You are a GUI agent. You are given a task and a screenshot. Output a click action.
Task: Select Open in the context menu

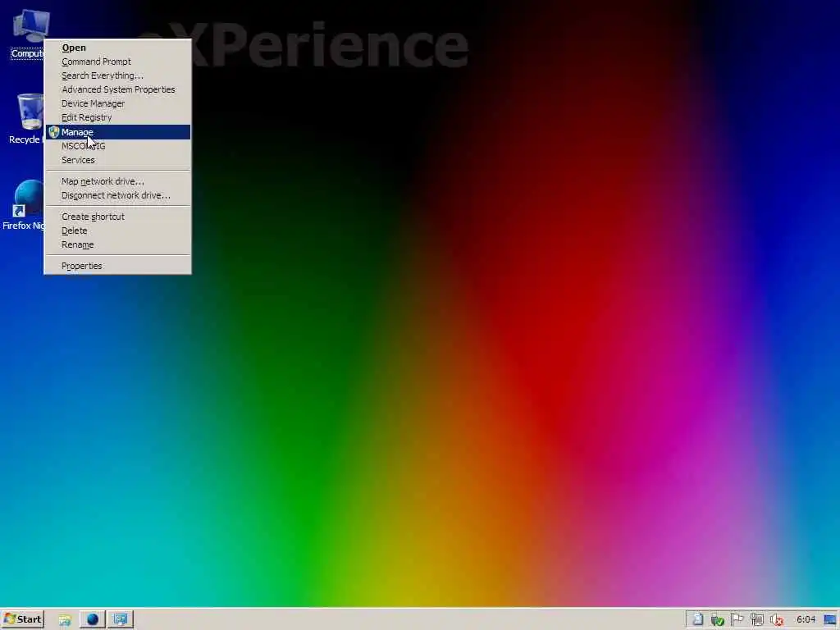point(117,48)
